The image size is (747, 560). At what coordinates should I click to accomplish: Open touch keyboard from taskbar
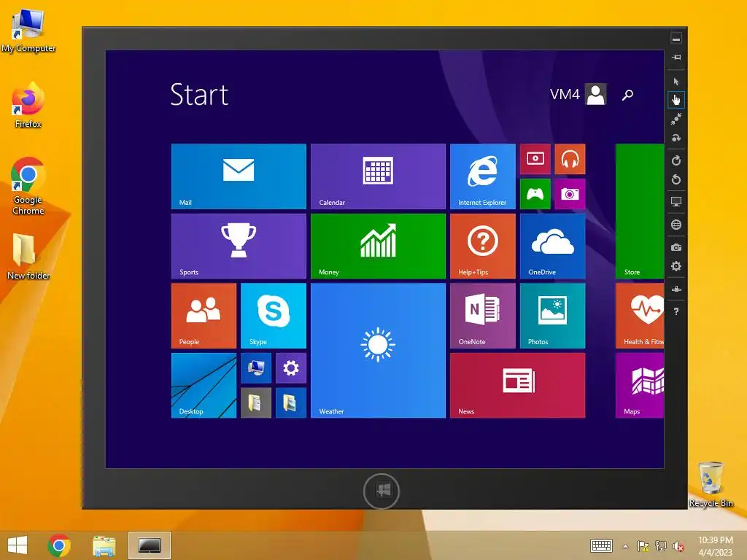coord(601,545)
